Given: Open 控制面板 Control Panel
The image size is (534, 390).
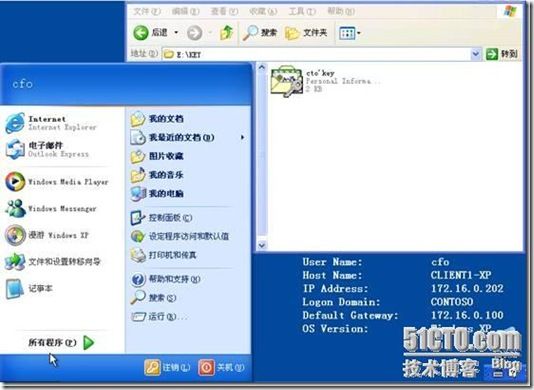Looking at the screenshot, I should 162,218.
